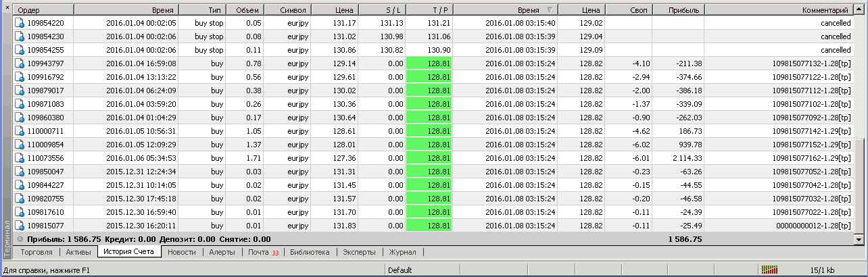Click the scroll up arrow of history list
868x277 pixels.
pos(859,10)
